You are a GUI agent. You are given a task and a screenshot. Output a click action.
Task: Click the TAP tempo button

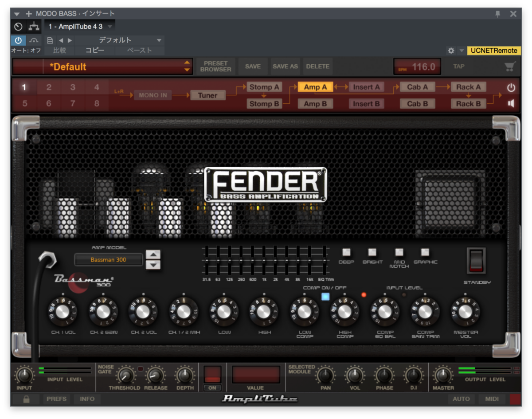458,67
